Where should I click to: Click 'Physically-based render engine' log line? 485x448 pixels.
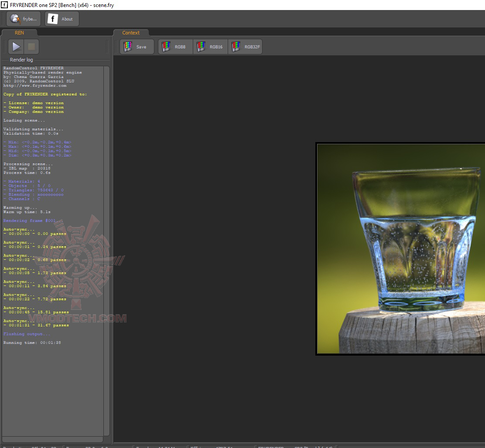43,73
